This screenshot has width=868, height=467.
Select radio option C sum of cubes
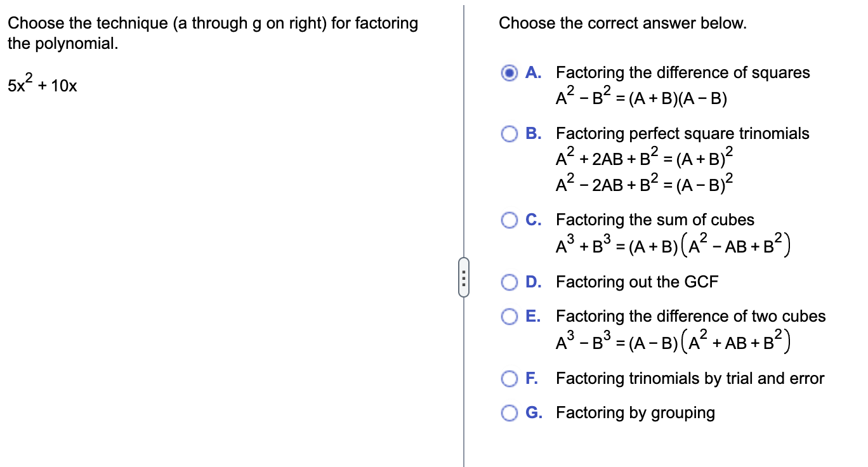tap(510, 220)
